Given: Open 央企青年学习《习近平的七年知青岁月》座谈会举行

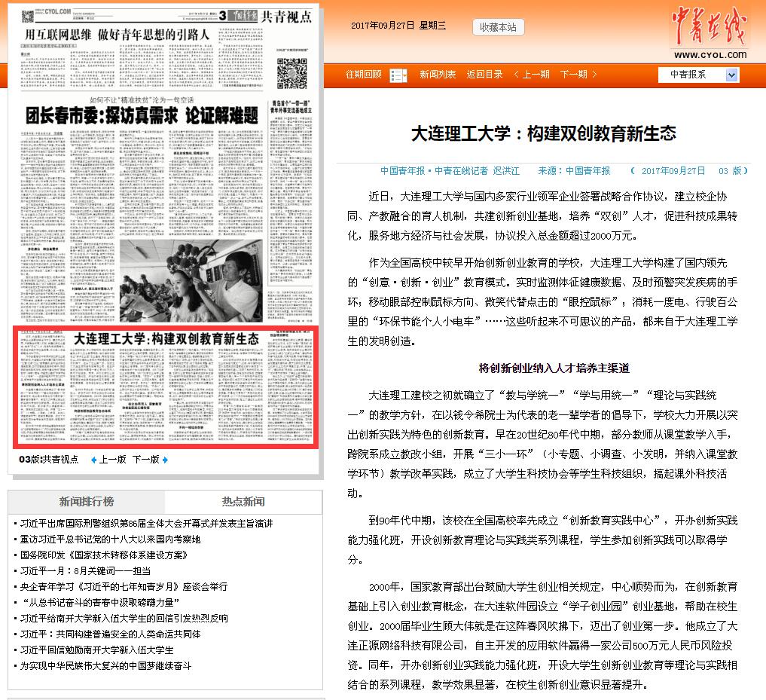Looking at the screenshot, I should 124,586.
